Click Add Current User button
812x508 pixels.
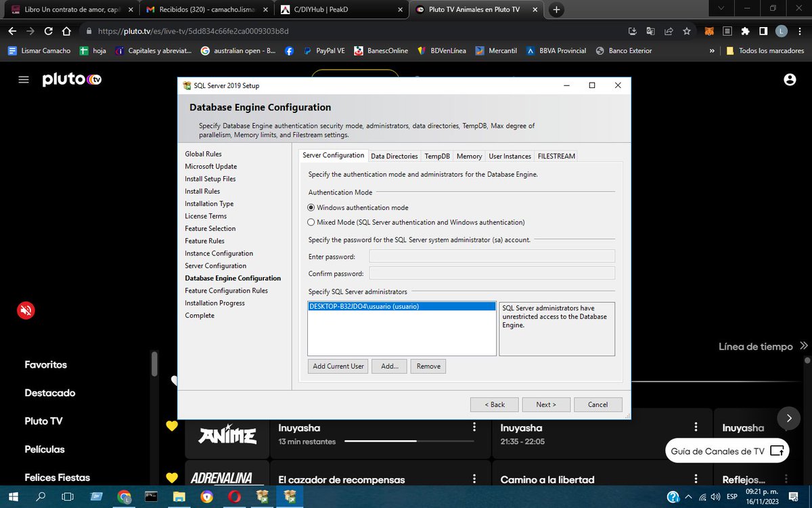click(x=338, y=366)
